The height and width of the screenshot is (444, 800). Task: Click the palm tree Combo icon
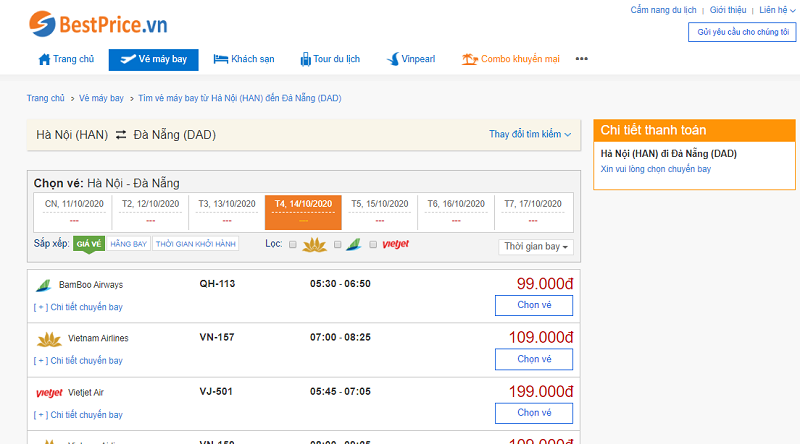469,59
